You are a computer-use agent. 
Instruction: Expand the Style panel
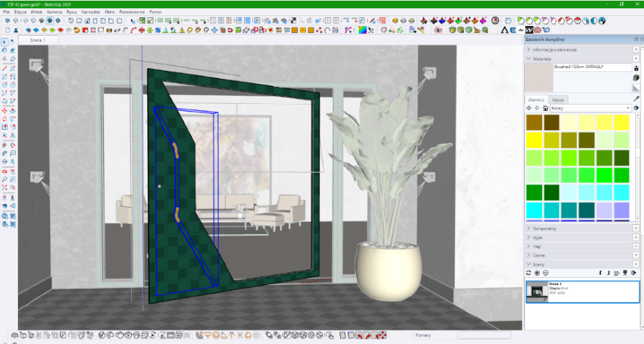click(529, 237)
